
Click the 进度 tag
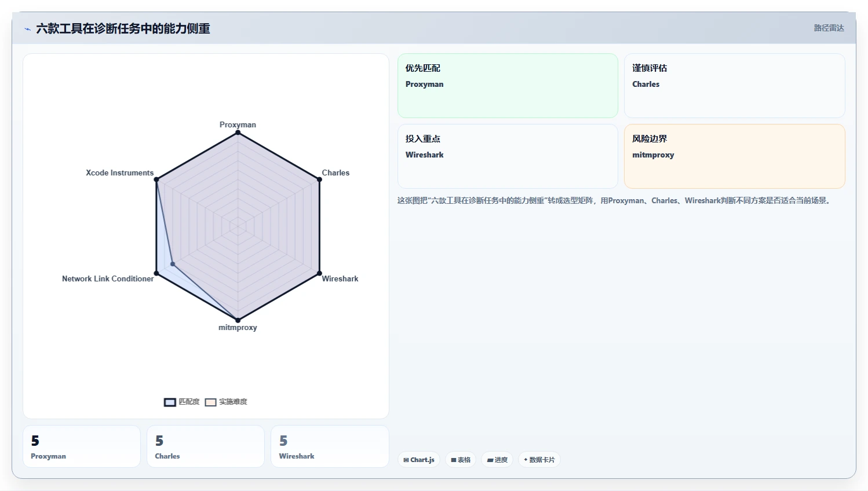[x=497, y=460]
